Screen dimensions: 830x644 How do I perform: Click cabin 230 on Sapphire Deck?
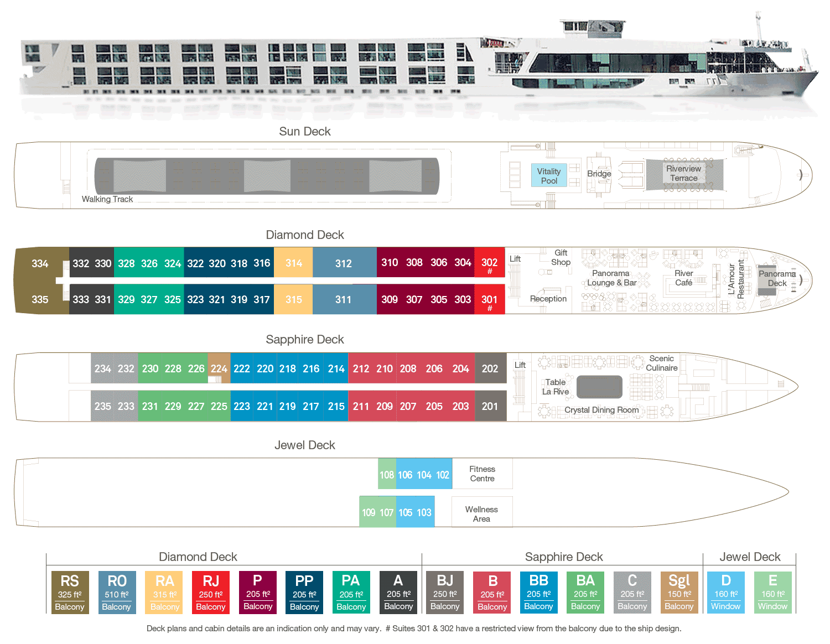[x=150, y=368]
